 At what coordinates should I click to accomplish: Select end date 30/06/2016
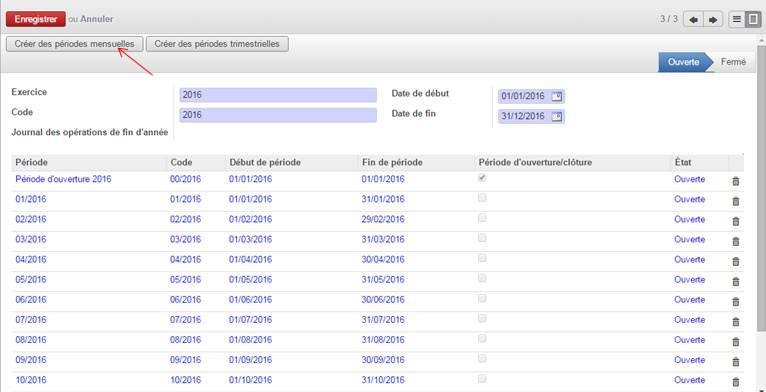383,300
